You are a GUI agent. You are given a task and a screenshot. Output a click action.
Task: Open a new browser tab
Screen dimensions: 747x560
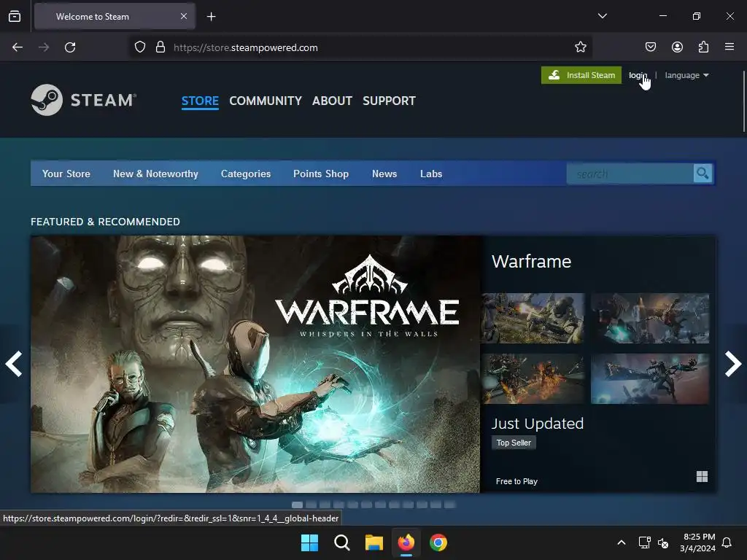(x=211, y=17)
